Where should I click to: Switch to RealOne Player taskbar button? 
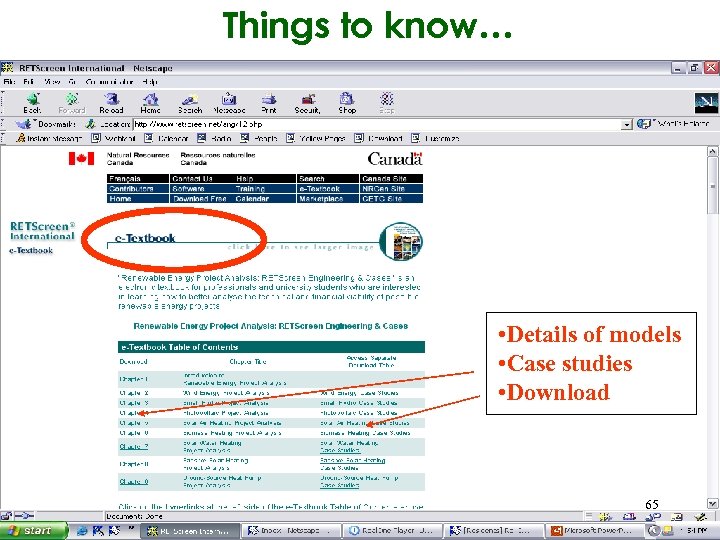coord(393,531)
